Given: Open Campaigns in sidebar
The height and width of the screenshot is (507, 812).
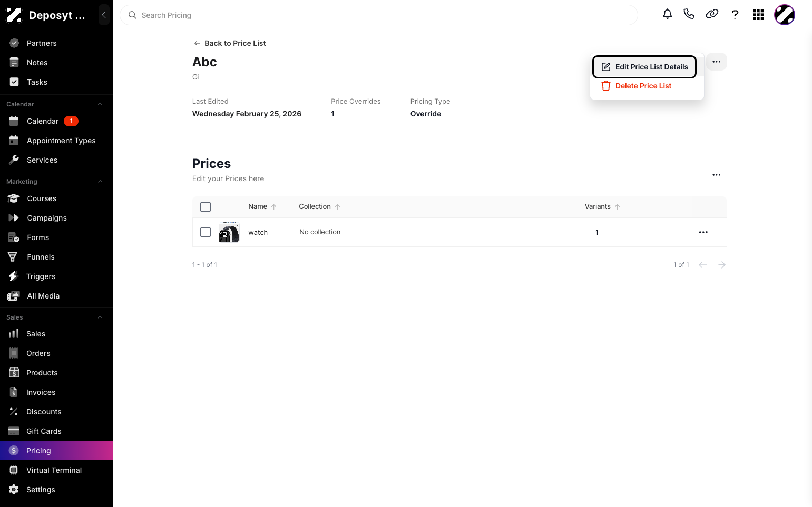Looking at the screenshot, I should pyautogui.click(x=56, y=218).
